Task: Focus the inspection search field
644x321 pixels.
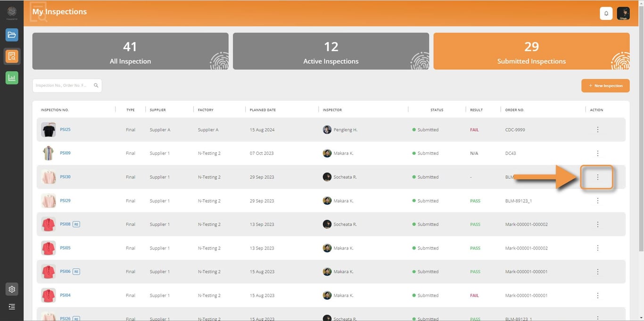Action: click(x=67, y=85)
